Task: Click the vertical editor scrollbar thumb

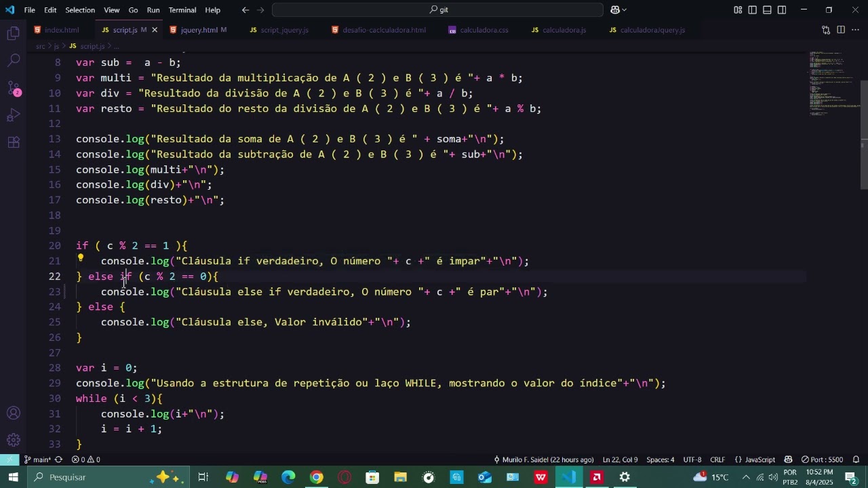Action: [864, 134]
